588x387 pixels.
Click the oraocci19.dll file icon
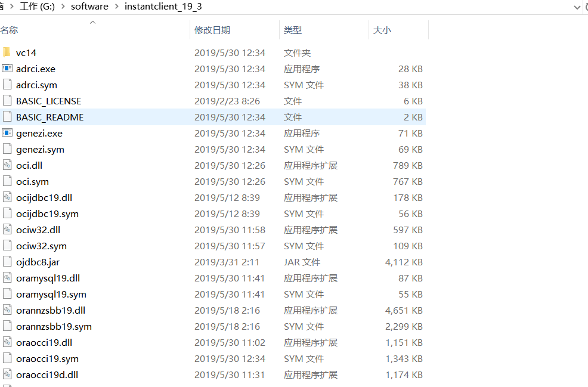coord(7,342)
